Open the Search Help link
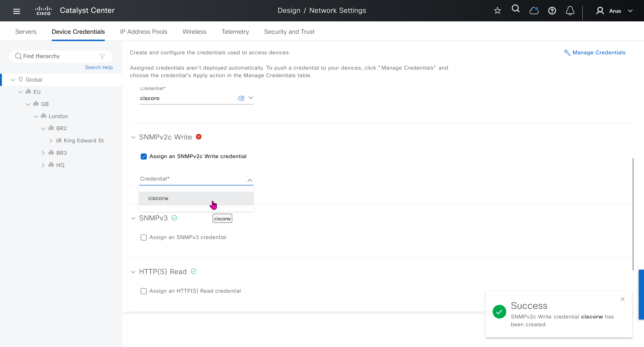Image resolution: width=644 pixels, height=347 pixels. (99, 67)
